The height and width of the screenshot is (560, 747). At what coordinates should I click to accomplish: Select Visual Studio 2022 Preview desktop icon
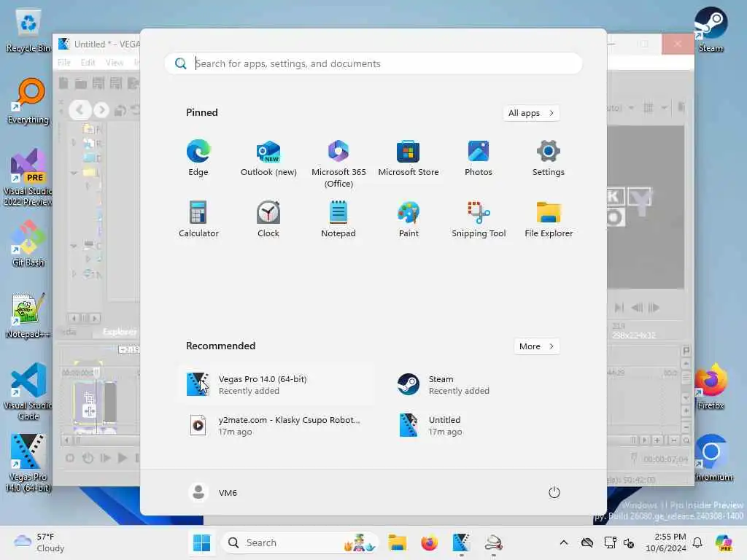tap(28, 178)
